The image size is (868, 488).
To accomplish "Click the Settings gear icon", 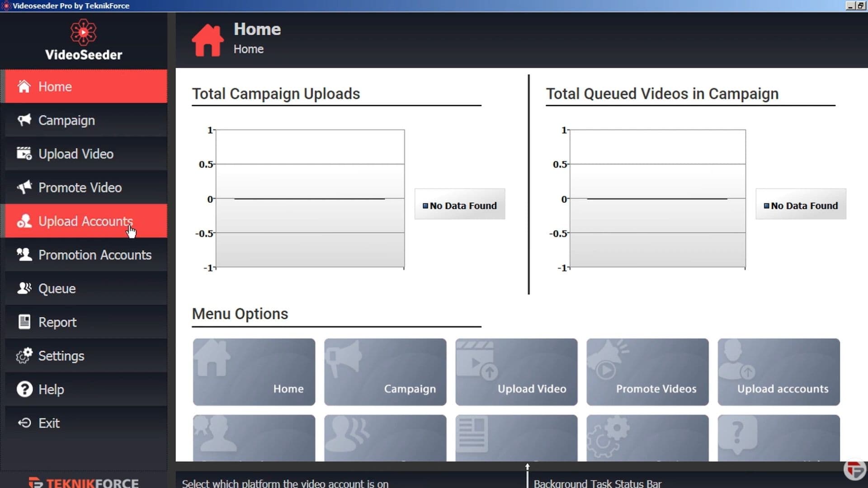I will pos(24,356).
